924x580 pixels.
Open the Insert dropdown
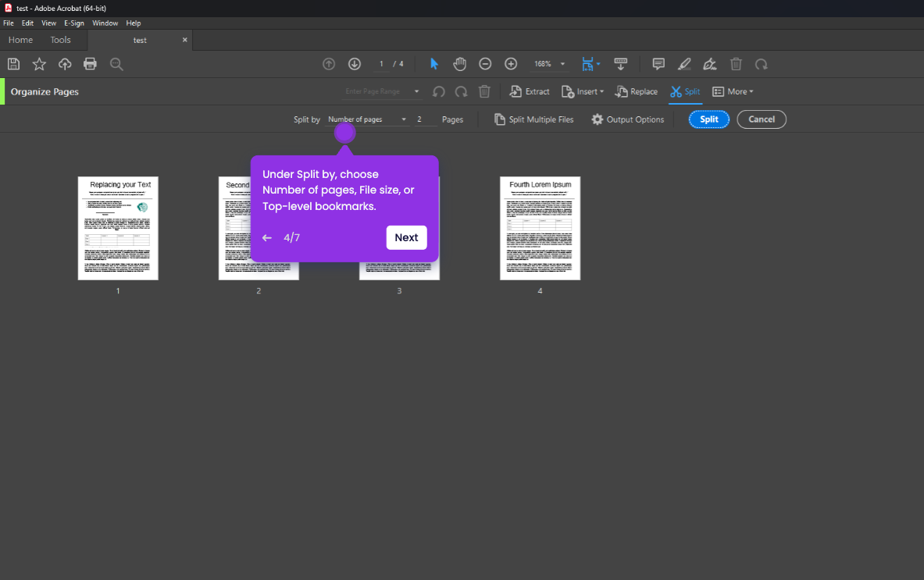pos(583,92)
